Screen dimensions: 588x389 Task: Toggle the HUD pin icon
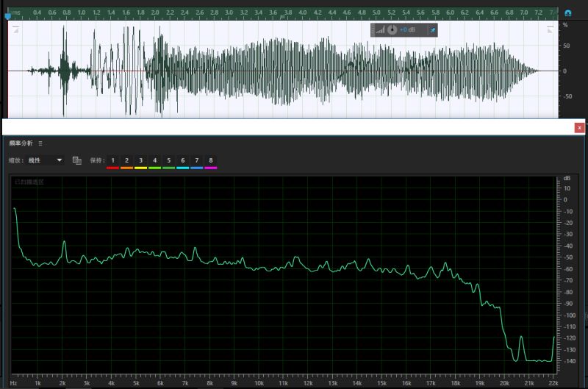(x=433, y=30)
